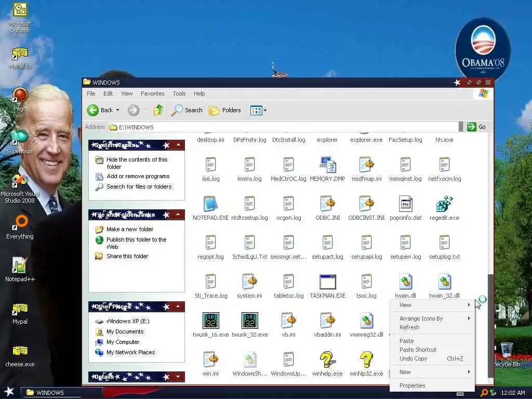Screen dimensions: 532x399
Task: Choose Refresh from context menu
Action: pos(432,327)
